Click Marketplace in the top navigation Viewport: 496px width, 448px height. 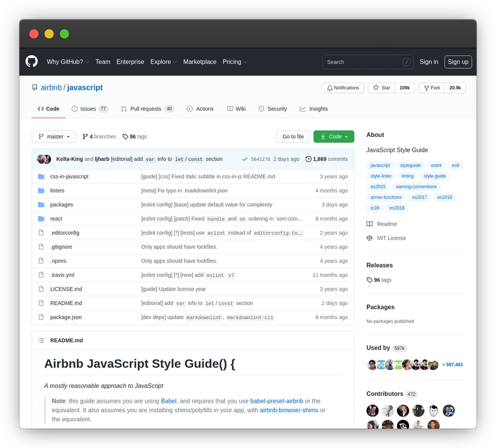[200, 61]
